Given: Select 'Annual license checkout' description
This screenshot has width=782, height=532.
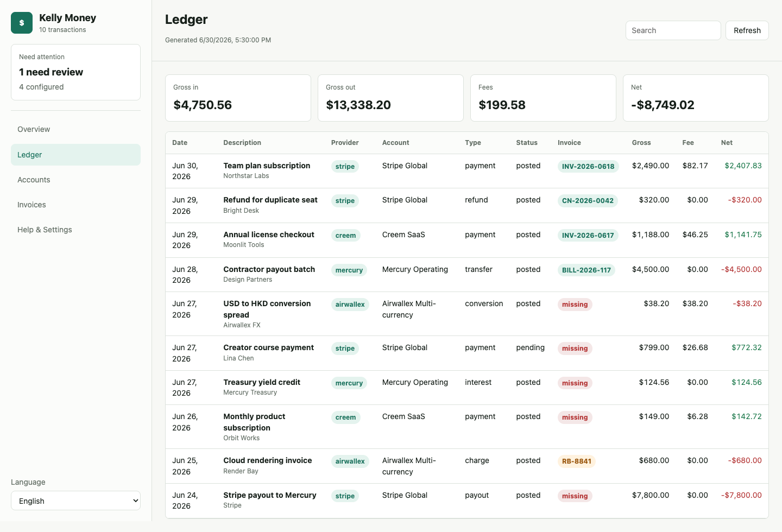Looking at the screenshot, I should click(x=269, y=235).
